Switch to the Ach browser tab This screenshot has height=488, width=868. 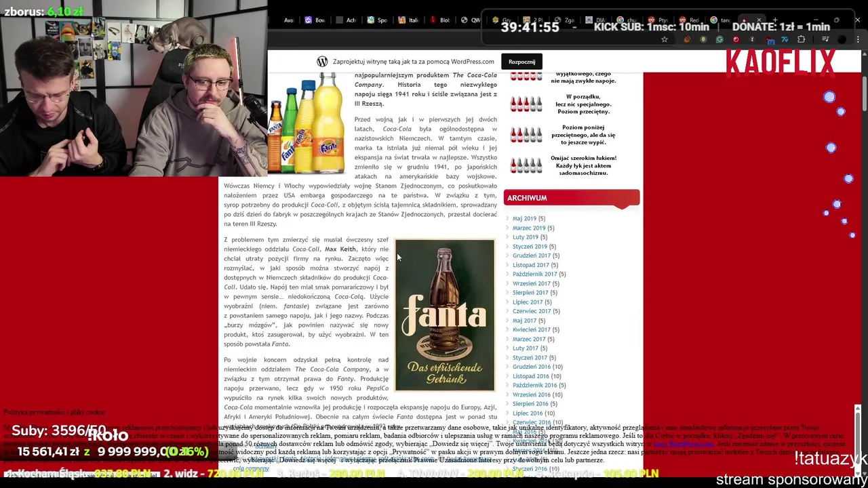(347, 20)
